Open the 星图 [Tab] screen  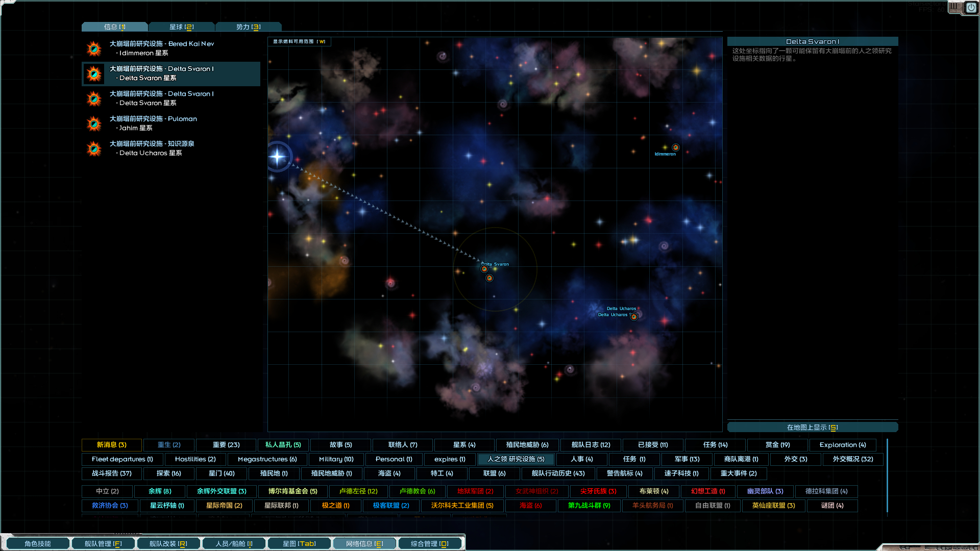pos(299,544)
